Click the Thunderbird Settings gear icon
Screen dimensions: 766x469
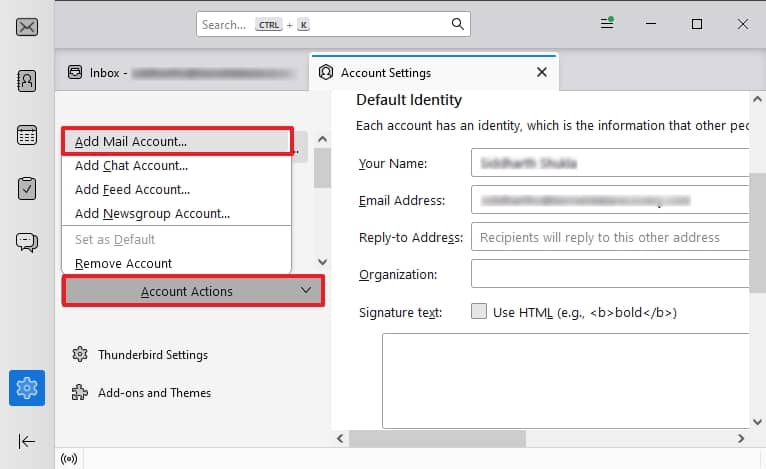[x=80, y=354]
